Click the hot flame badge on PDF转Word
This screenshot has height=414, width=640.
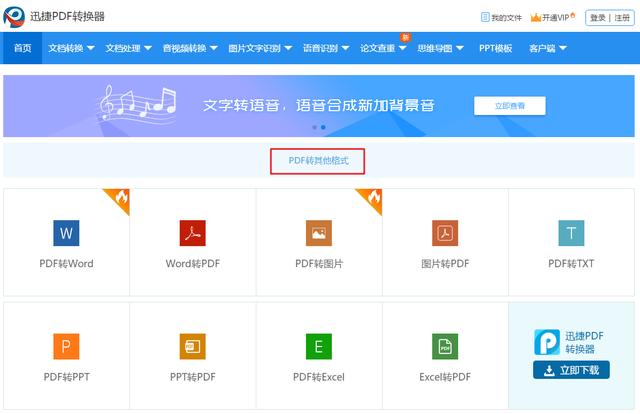point(120,198)
